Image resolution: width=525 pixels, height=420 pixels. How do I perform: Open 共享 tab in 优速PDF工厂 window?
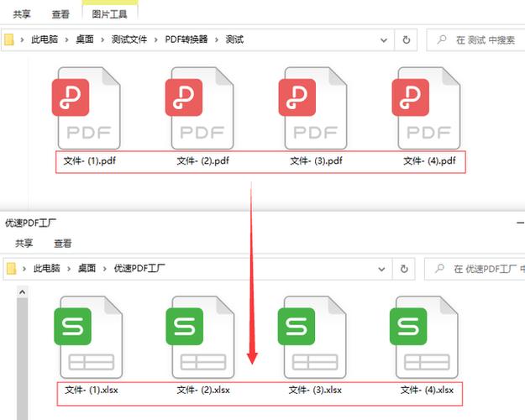click(x=24, y=243)
